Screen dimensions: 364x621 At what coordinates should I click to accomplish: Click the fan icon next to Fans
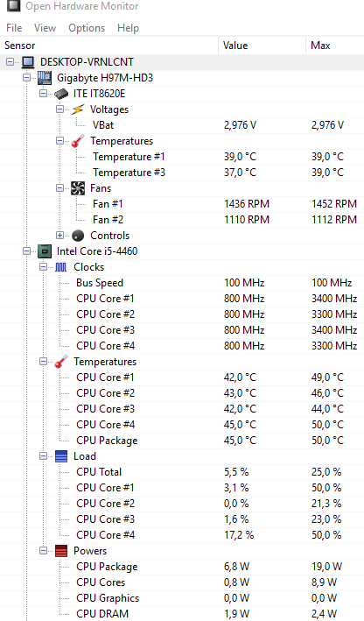point(78,188)
